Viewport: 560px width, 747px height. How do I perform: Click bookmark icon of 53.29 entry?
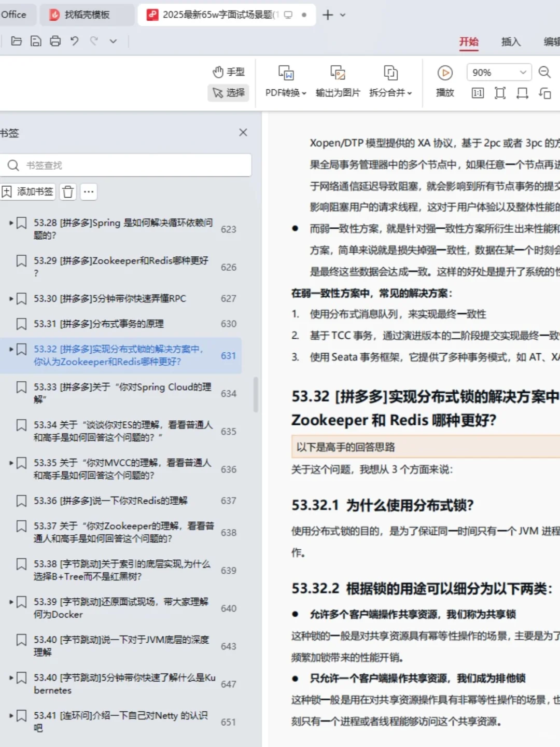click(21, 261)
